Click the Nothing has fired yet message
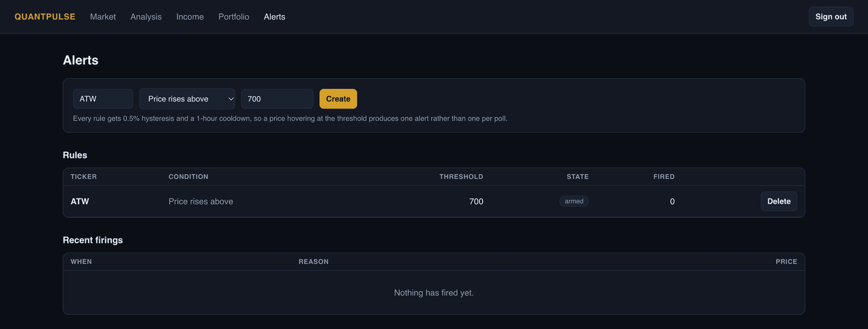Viewport: 868px width, 329px height. [x=434, y=293]
